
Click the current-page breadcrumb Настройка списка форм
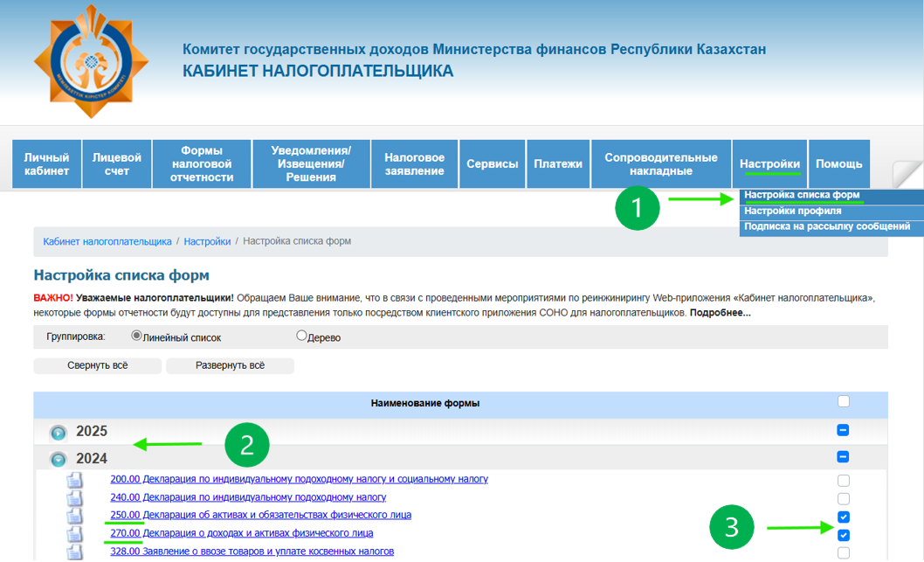[x=297, y=241]
